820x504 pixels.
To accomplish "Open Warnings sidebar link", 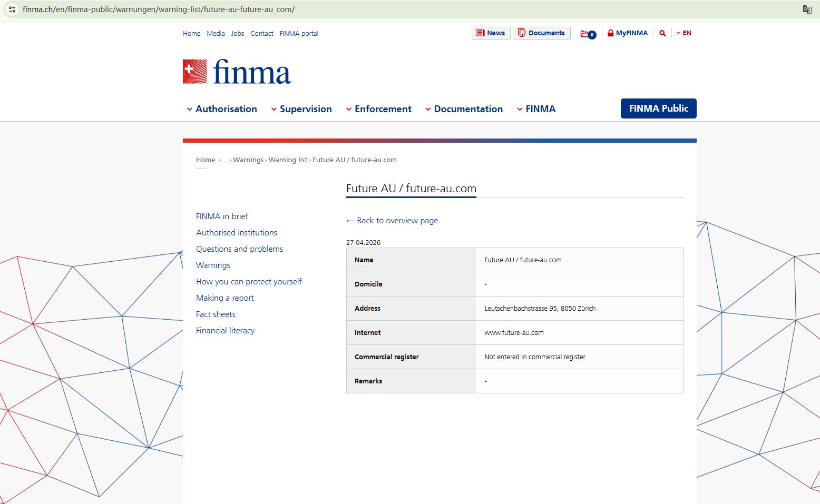I will point(213,265).
